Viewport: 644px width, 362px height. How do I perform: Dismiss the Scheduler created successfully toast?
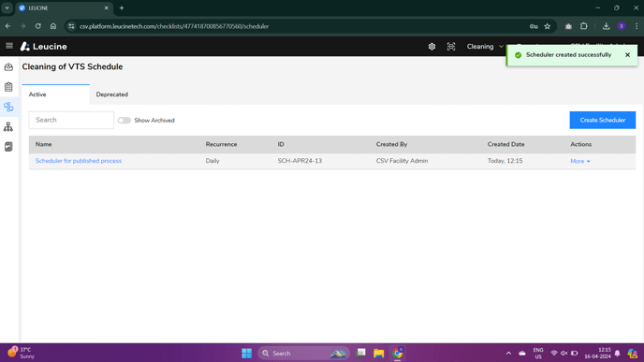pyautogui.click(x=627, y=55)
